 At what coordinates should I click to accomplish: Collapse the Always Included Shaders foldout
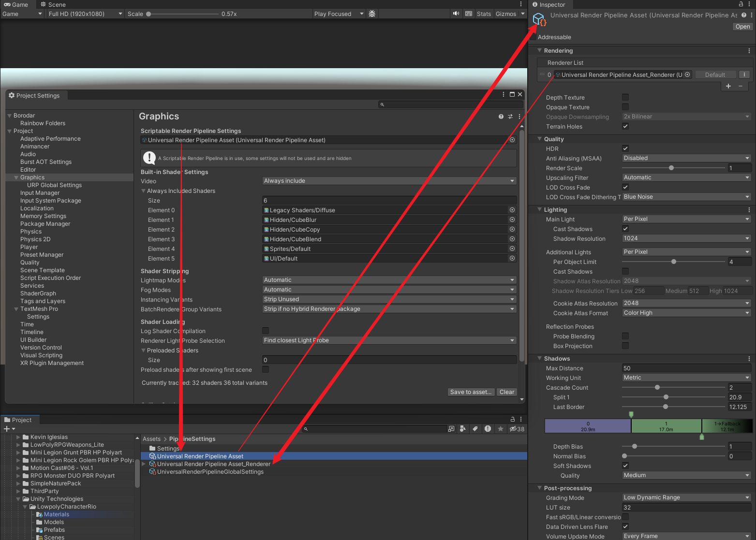(143, 190)
